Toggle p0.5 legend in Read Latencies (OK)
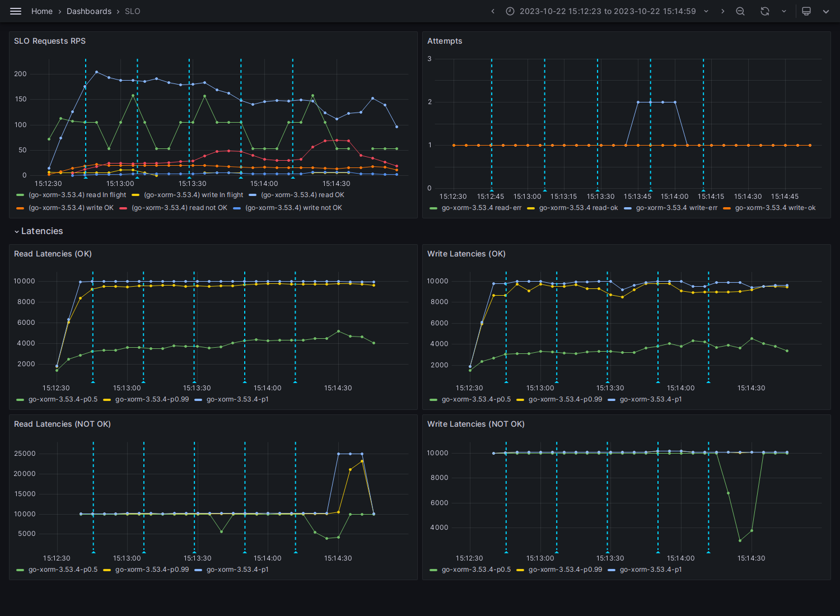Screen dimensions: 840x616 click(x=63, y=399)
